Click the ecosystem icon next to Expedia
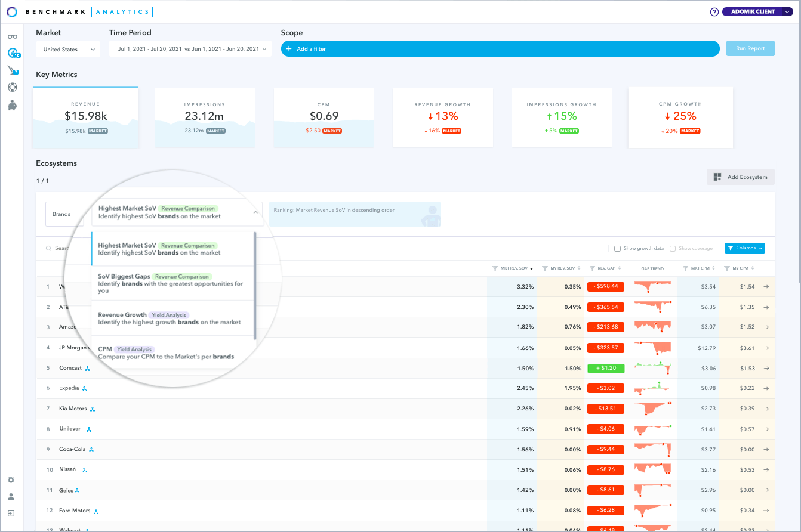Screen dimensions: 801x532 pos(84,388)
